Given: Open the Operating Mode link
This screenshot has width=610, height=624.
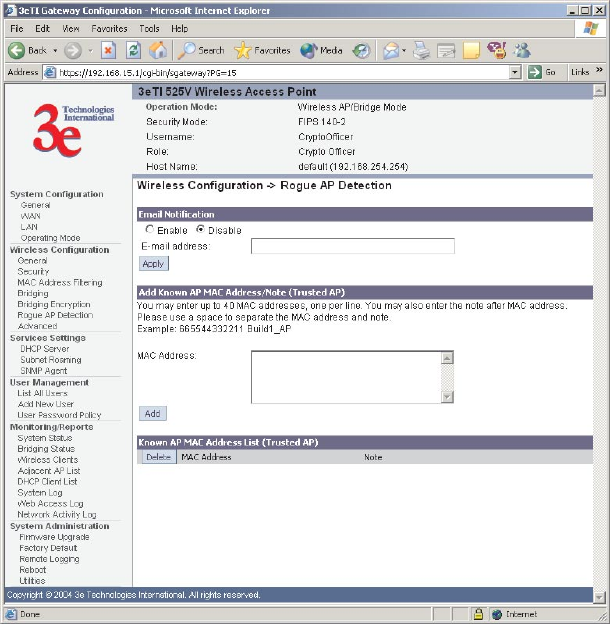Looking at the screenshot, I should click(51, 238).
